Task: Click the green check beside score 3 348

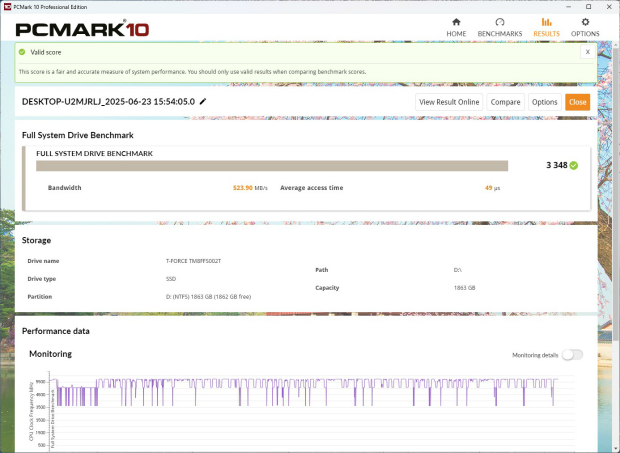Action: [x=574, y=165]
